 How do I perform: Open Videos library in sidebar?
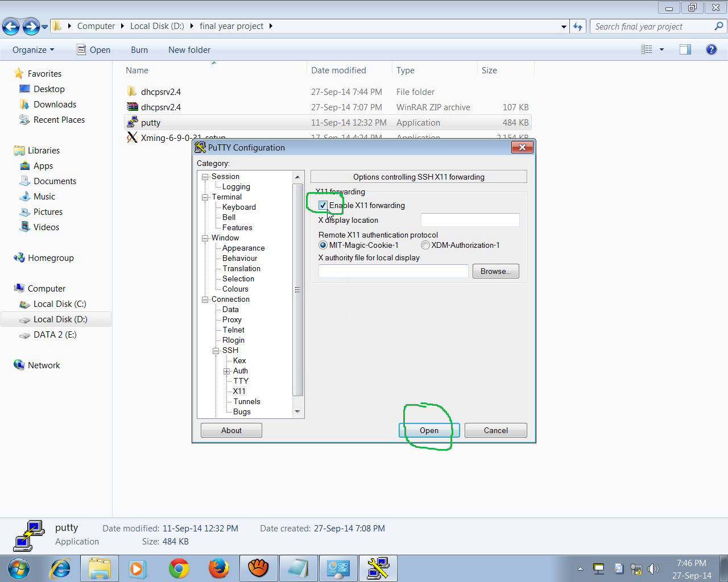point(46,227)
